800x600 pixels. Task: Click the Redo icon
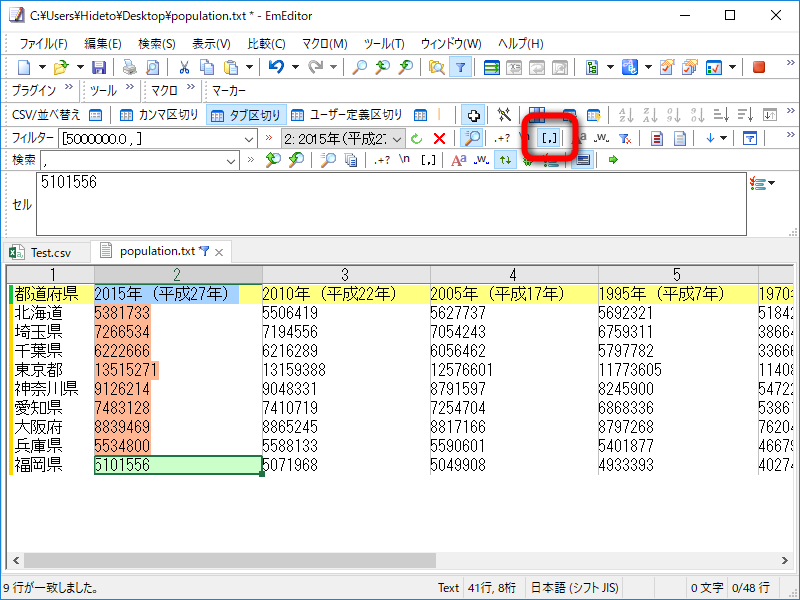point(316,67)
